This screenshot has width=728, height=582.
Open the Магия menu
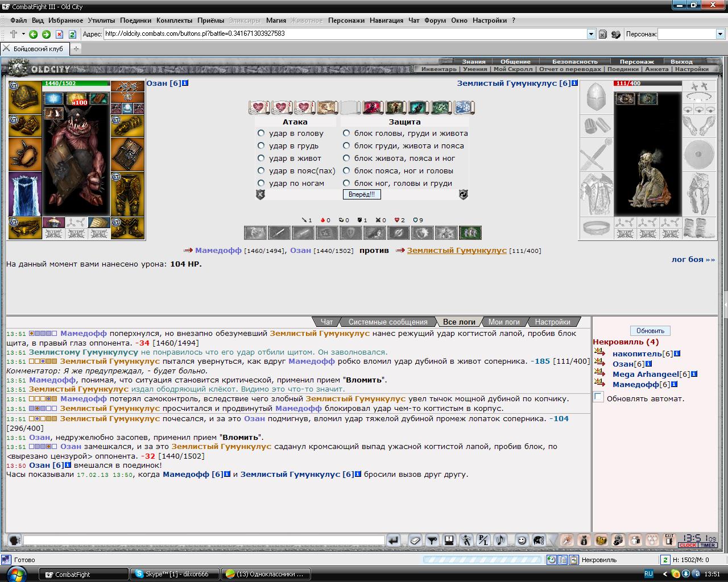point(276,20)
